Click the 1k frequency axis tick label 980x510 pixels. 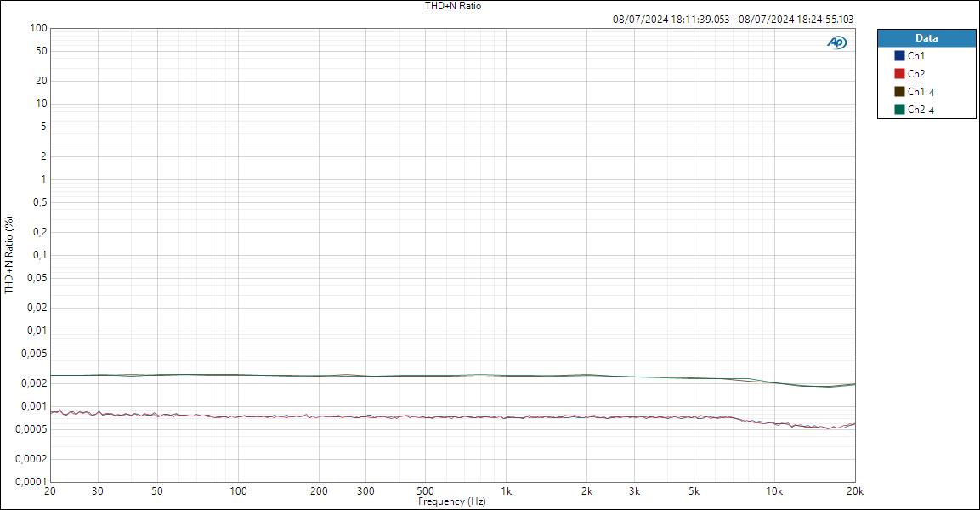(x=507, y=491)
